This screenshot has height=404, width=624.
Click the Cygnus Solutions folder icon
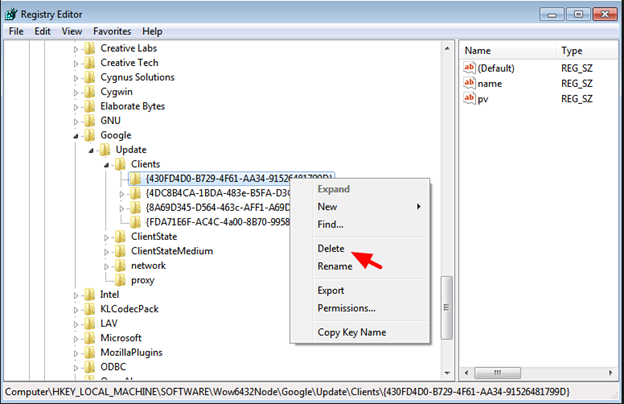click(90, 77)
